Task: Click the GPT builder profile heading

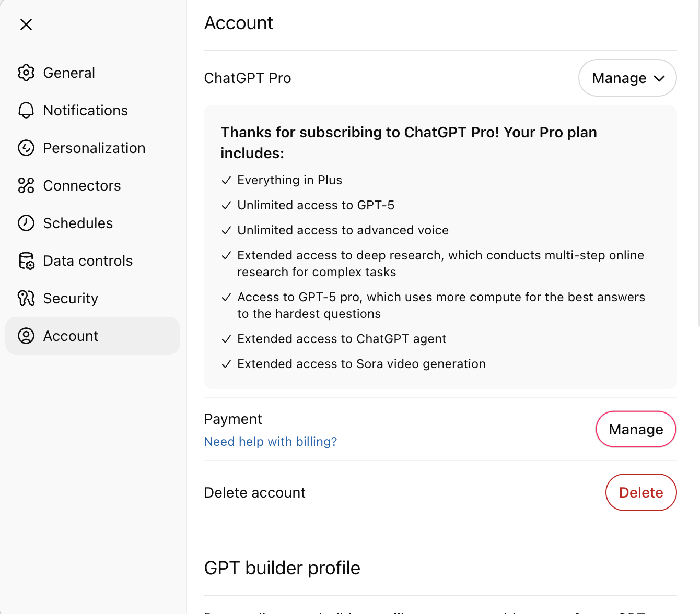Action: pos(282,568)
